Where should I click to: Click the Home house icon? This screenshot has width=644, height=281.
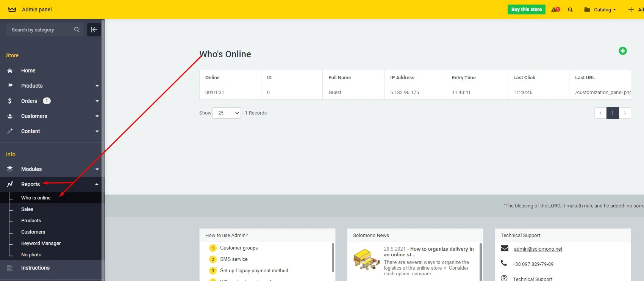click(x=10, y=71)
